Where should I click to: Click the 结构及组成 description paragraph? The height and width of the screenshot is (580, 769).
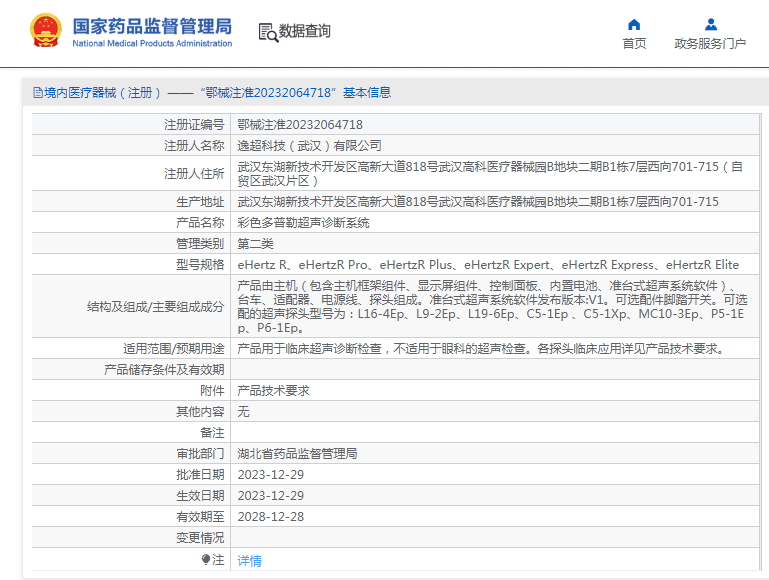click(x=492, y=306)
